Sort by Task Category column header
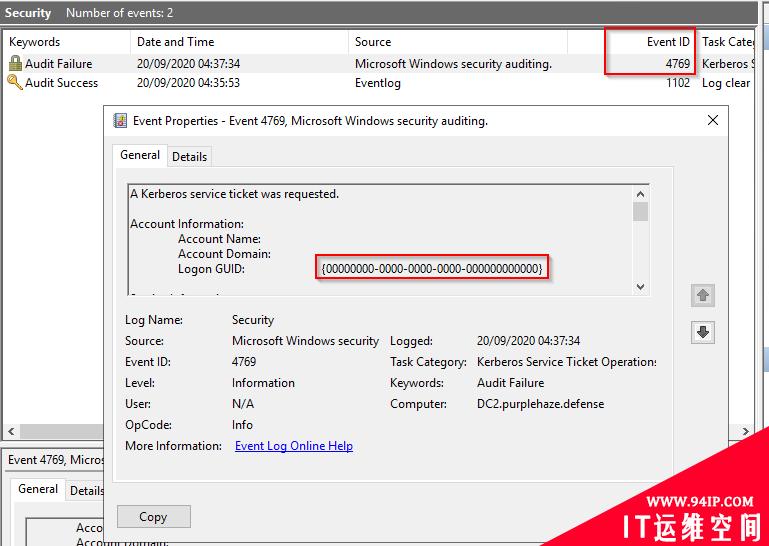The image size is (769, 546). [x=726, y=42]
